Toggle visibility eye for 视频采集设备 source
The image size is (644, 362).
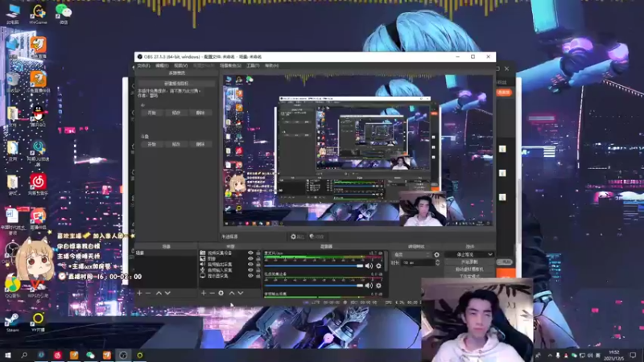pyautogui.click(x=250, y=253)
